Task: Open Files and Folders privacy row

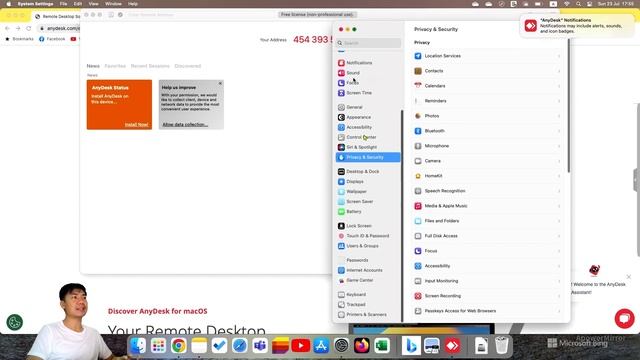Action: coord(487,221)
